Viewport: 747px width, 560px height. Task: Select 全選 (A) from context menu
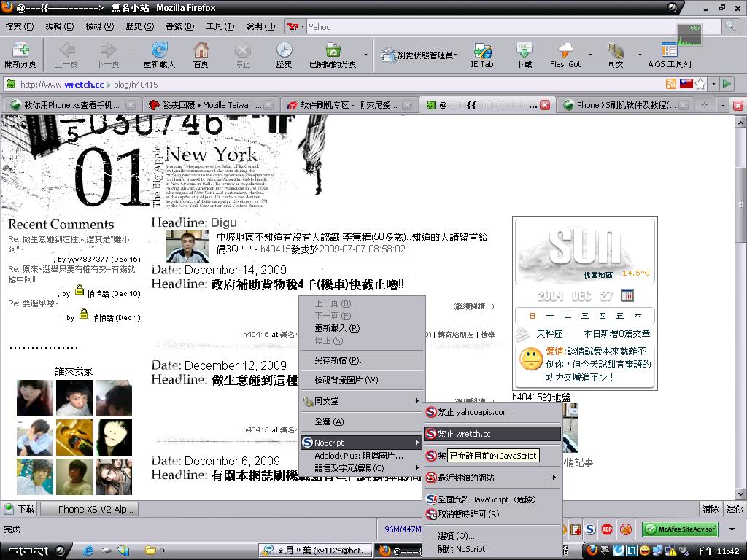point(328,421)
